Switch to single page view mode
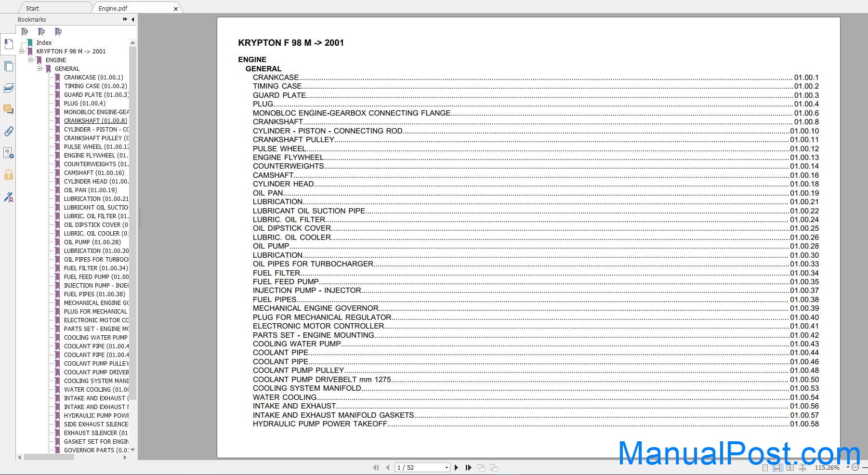868x475 pixels. 765,468
